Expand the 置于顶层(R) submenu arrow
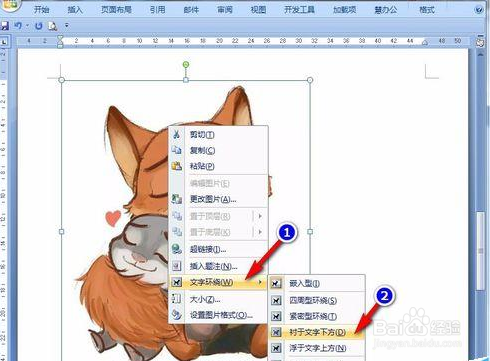Screen dimensions: 490x361 (260, 216)
